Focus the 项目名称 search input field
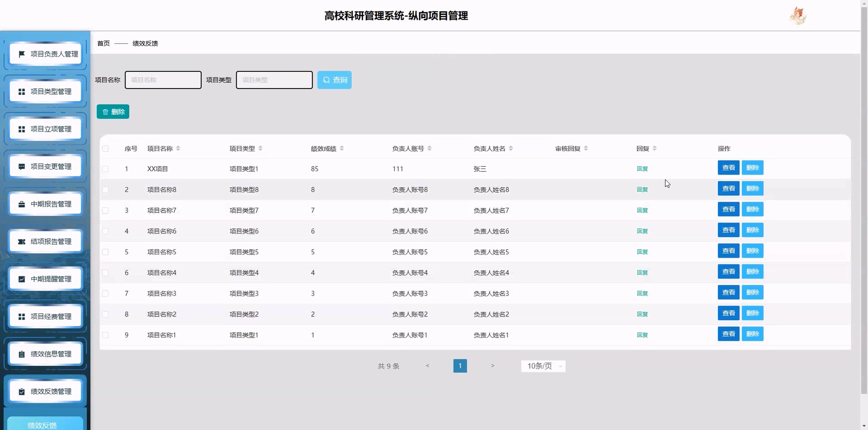The height and width of the screenshot is (430, 868). click(x=163, y=80)
